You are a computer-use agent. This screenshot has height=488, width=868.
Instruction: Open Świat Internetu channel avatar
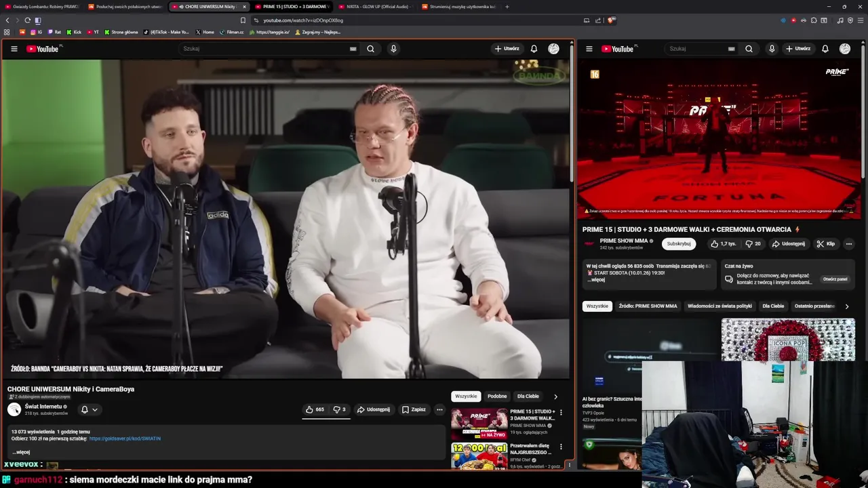[14, 409]
